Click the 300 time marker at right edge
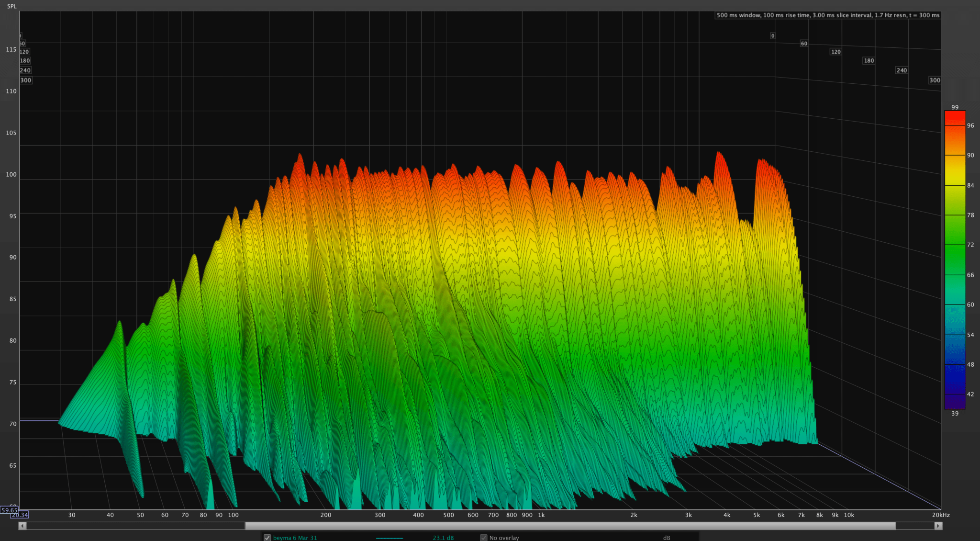Image resolution: width=980 pixels, height=541 pixels. [935, 80]
